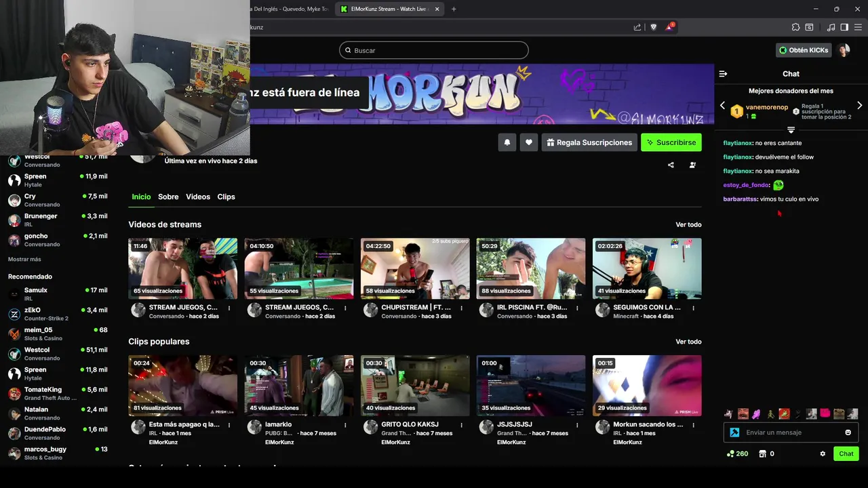Open TomateKing recommended channel
The height and width of the screenshot is (488, 868).
click(58, 393)
